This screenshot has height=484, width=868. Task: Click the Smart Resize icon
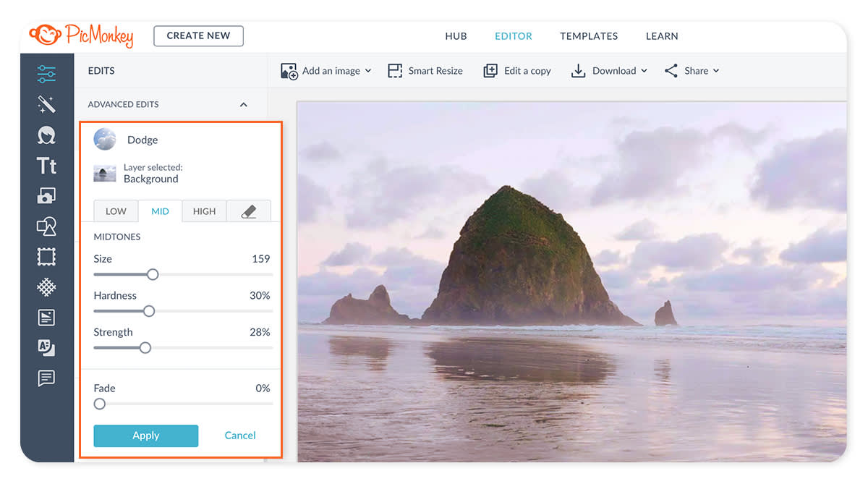tap(395, 71)
